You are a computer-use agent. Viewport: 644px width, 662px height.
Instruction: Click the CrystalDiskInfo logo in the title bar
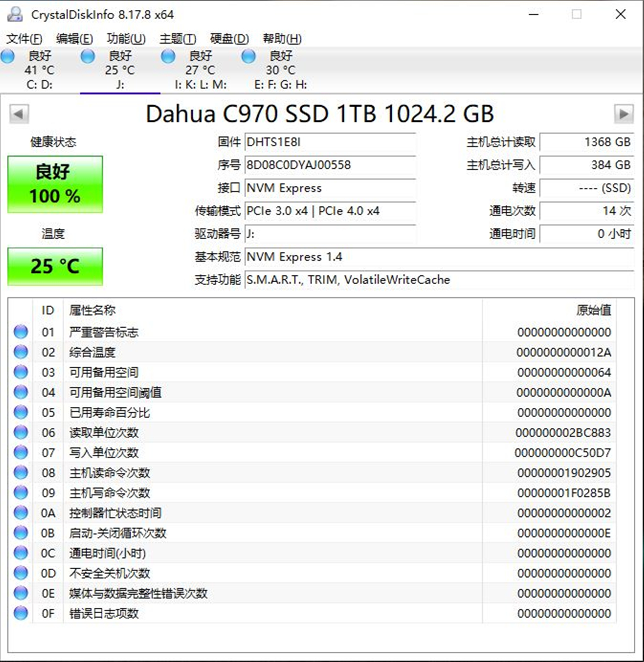click(x=14, y=14)
